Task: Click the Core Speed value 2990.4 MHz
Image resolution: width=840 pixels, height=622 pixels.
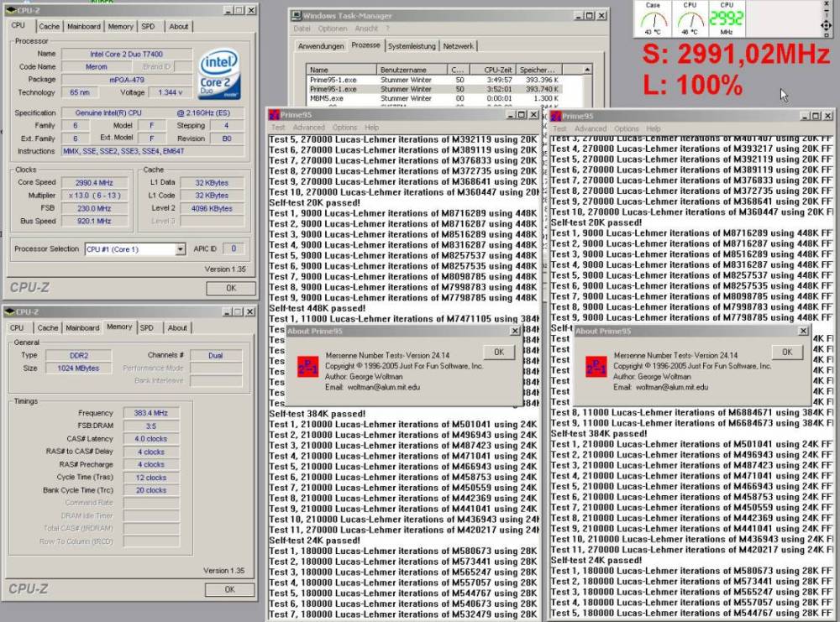Action: tap(94, 182)
